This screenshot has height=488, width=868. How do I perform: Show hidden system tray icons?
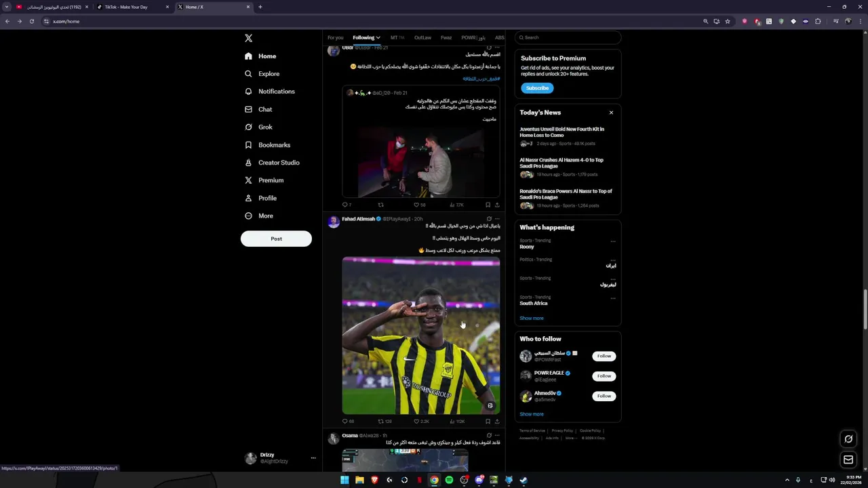click(787, 480)
